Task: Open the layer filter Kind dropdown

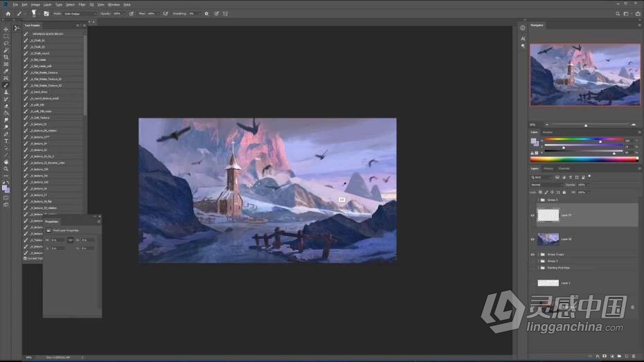Action: tap(542, 177)
